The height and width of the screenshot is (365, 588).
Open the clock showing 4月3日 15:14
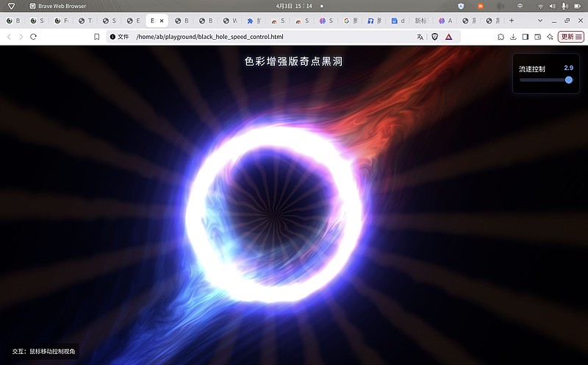(293, 6)
